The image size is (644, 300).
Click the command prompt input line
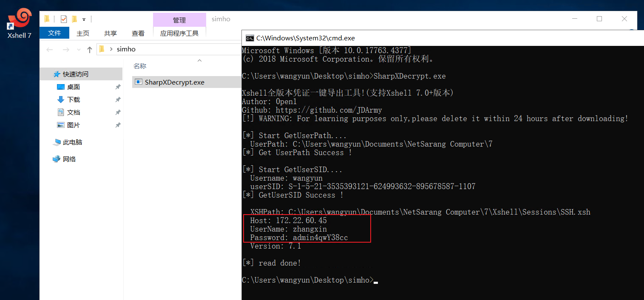(309, 280)
